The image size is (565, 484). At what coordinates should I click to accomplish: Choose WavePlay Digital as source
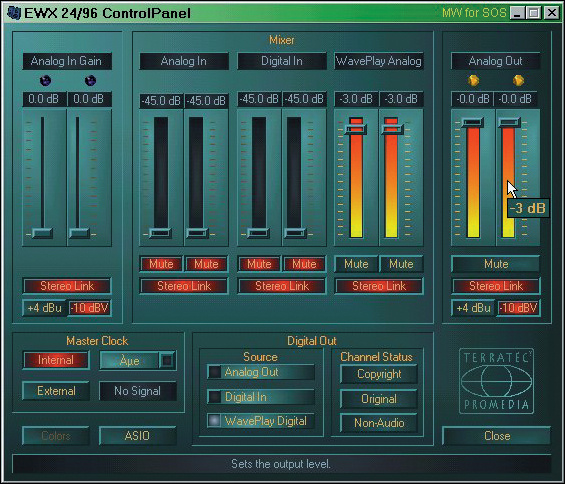pyautogui.click(x=260, y=421)
